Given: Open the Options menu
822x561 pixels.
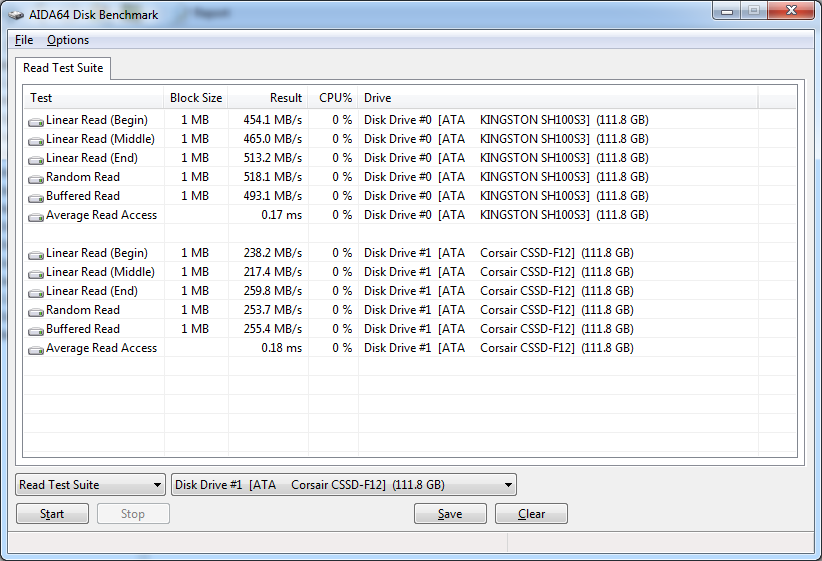Looking at the screenshot, I should pos(68,40).
